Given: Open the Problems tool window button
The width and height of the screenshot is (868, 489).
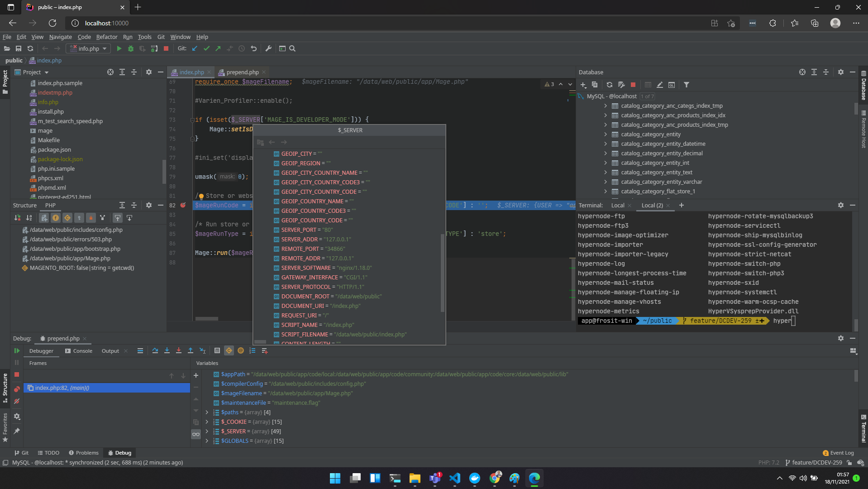Looking at the screenshot, I should [x=84, y=453].
